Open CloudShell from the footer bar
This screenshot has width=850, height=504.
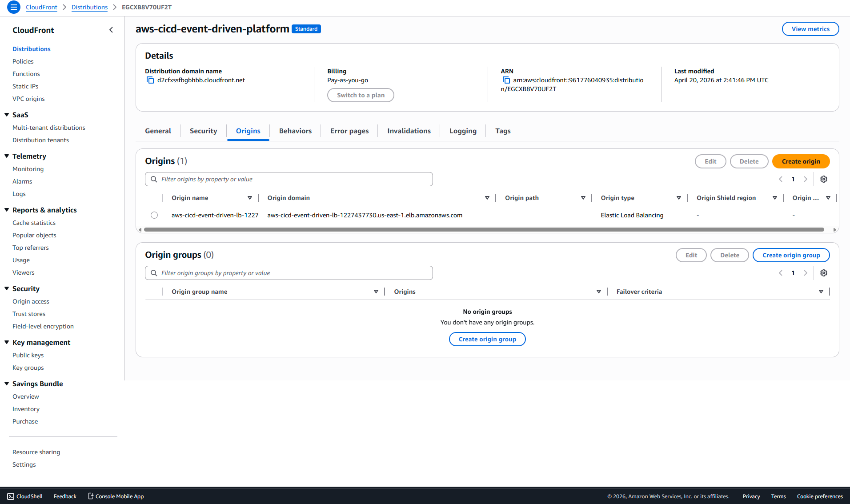pos(25,496)
